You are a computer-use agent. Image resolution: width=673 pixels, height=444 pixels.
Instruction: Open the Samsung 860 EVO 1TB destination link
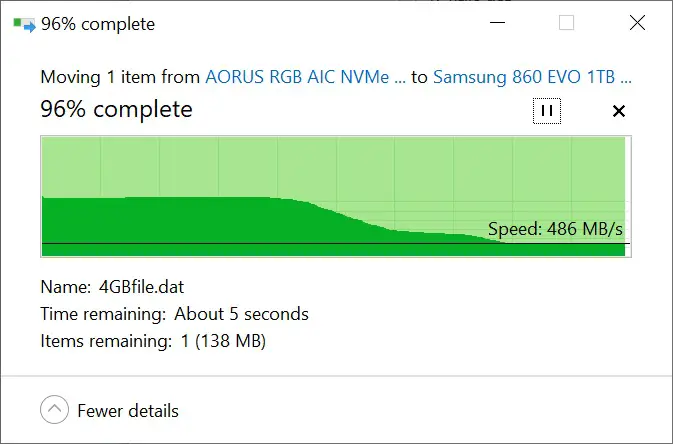point(532,77)
